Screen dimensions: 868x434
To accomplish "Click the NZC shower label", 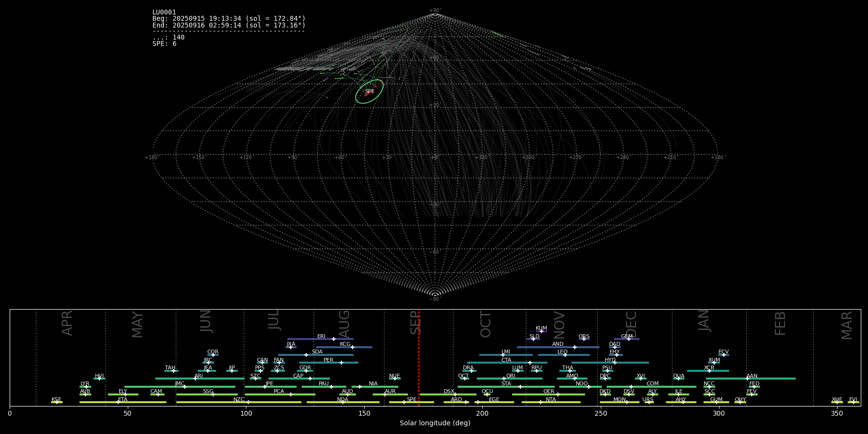I will (x=239, y=399).
